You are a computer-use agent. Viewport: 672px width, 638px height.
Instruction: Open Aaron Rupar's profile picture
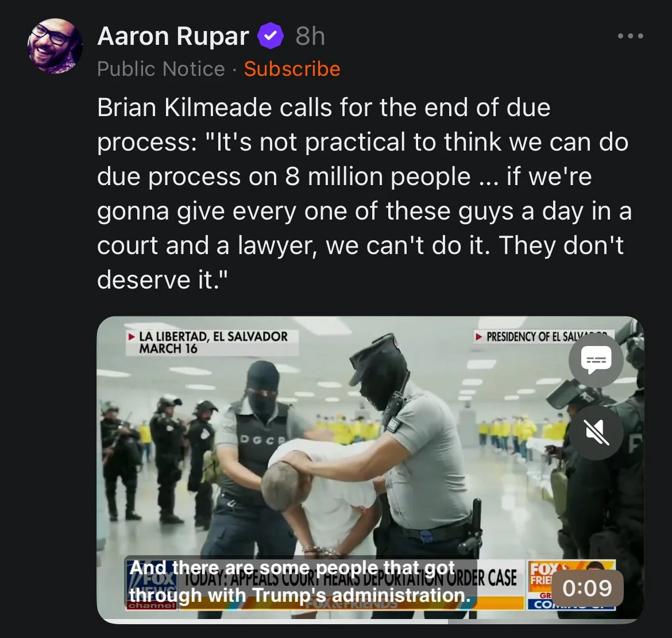click(x=55, y=46)
